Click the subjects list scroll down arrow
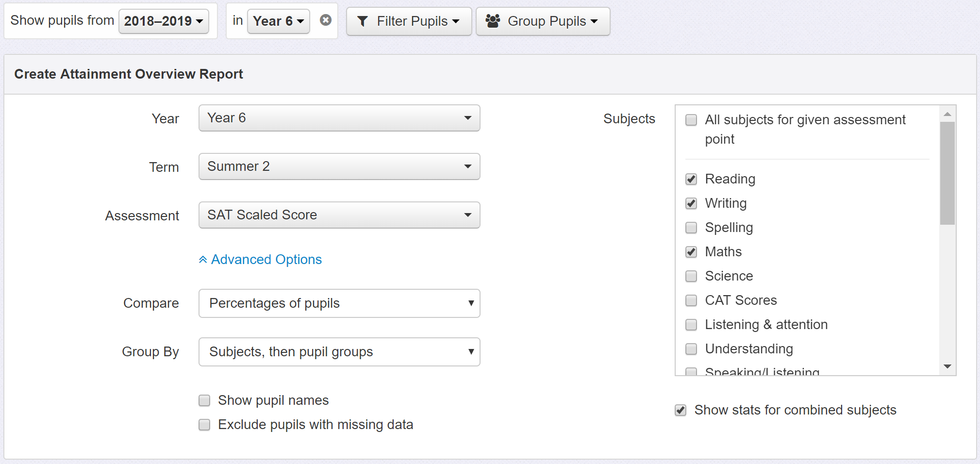Viewport: 980px width, 464px height. click(947, 366)
